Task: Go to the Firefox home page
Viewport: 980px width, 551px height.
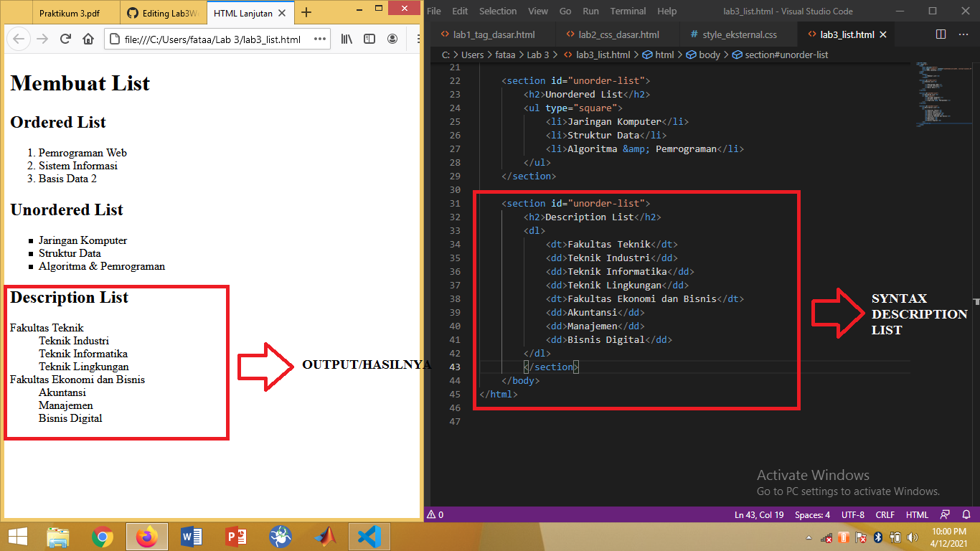Action: pos(88,39)
